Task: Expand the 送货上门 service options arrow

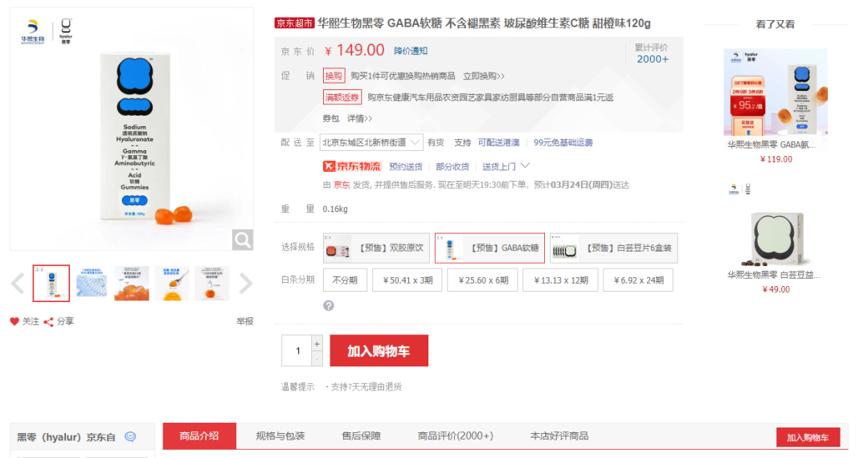Action: (x=526, y=166)
